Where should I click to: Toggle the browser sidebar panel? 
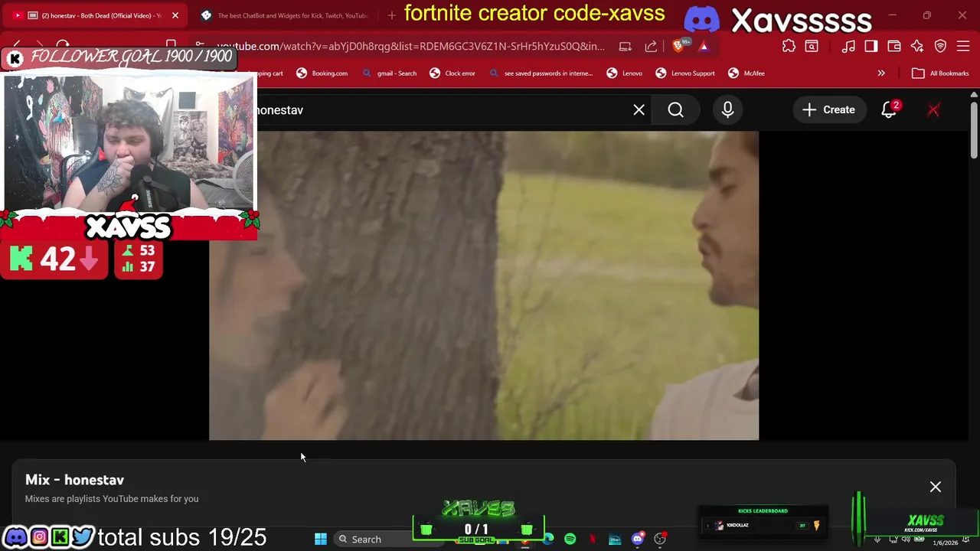tap(871, 46)
